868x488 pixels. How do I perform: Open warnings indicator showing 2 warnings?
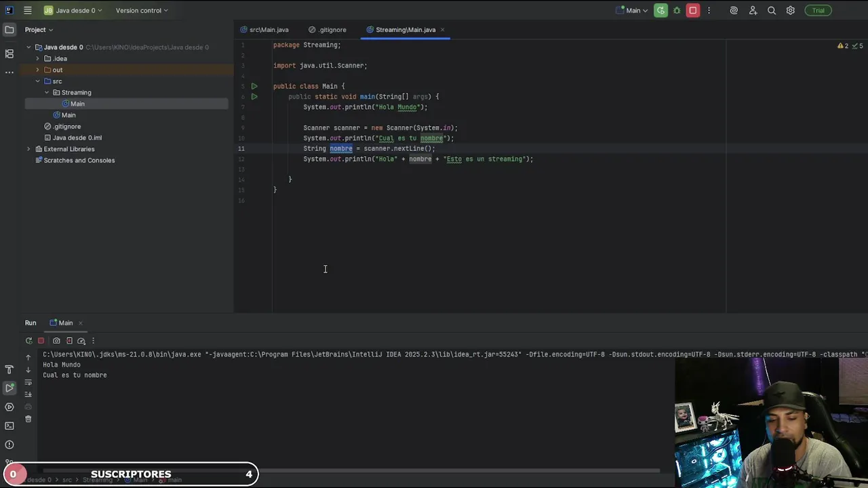[843, 46]
